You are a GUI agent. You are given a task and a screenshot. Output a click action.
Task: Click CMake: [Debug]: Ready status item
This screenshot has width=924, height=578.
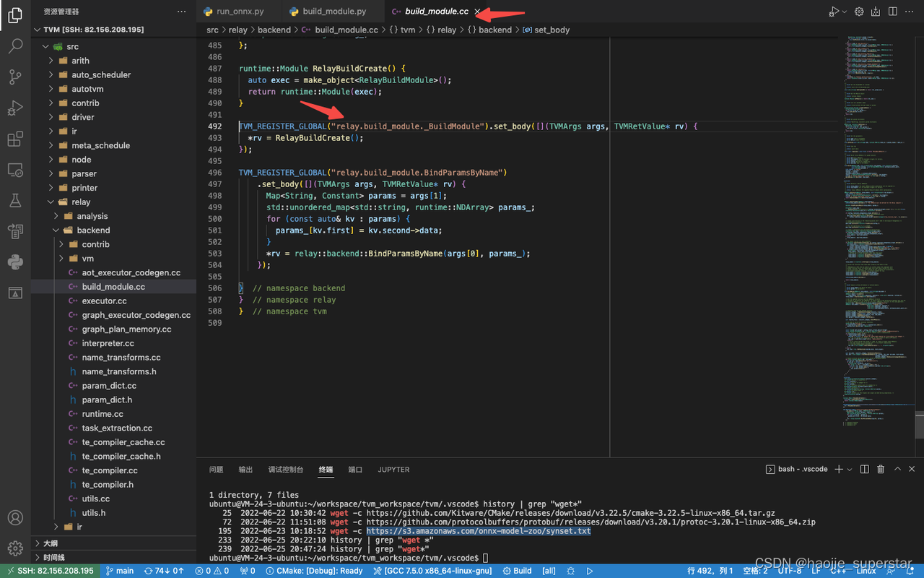315,571
